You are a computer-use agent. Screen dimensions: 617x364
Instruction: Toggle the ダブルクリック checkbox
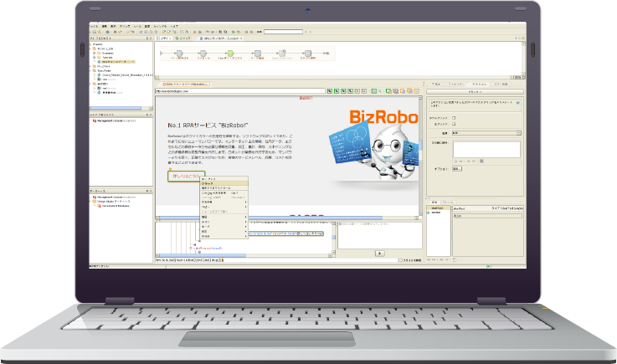[x=454, y=118]
